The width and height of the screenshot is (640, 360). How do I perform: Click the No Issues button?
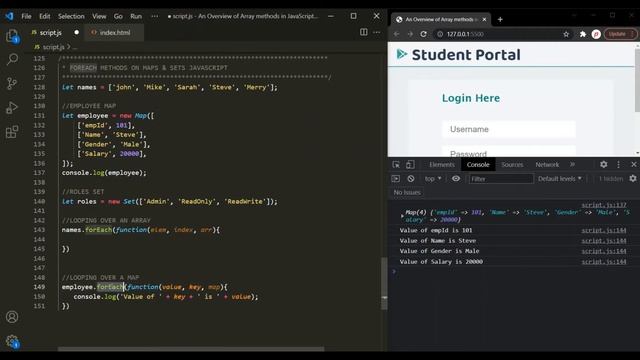(x=407, y=192)
